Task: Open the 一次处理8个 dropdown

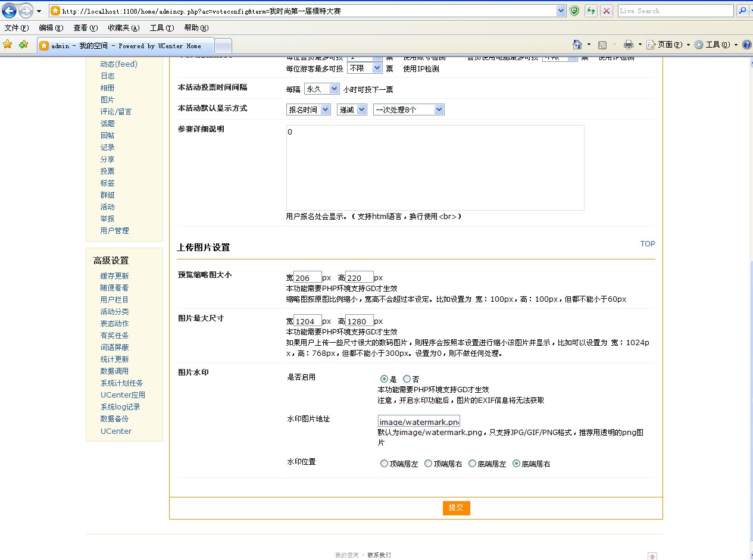Action: [408, 110]
